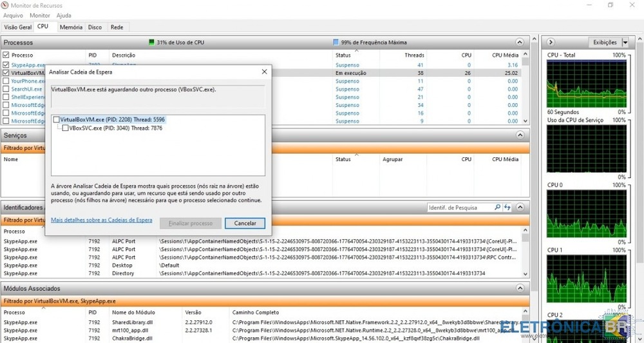
Task: Click the blue maximum frequency indicator square
Action: 336,43
